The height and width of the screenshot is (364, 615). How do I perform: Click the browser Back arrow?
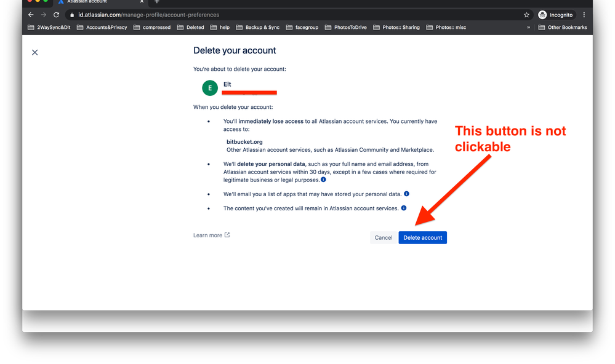coord(31,15)
